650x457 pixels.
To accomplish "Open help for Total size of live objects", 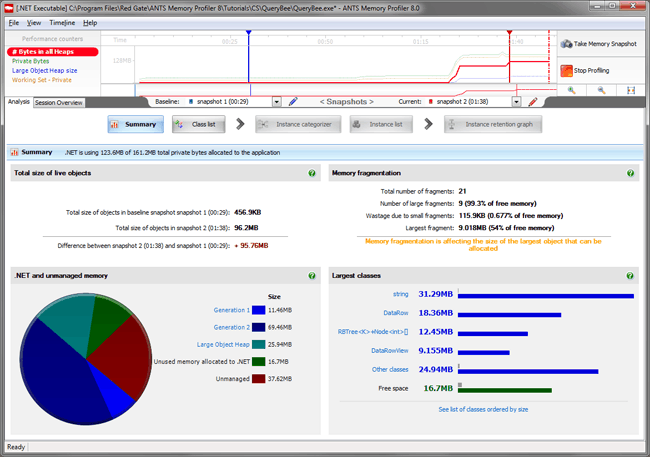I will [312, 173].
